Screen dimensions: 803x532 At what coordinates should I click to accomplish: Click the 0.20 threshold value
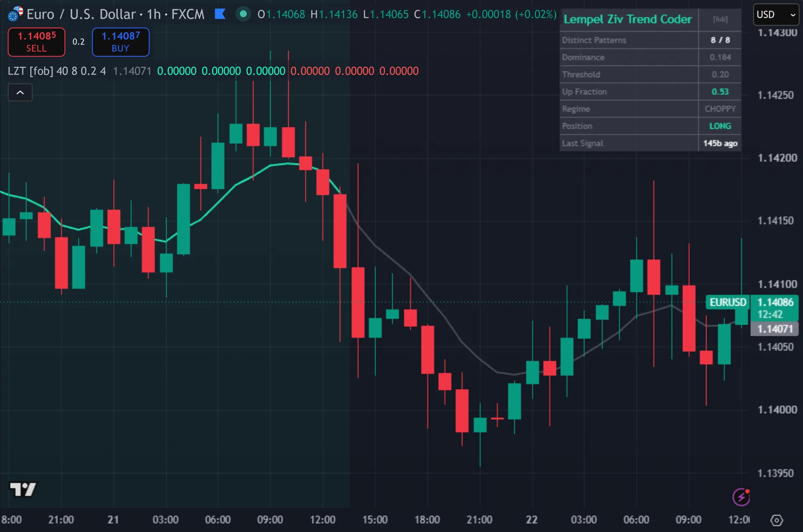click(720, 74)
